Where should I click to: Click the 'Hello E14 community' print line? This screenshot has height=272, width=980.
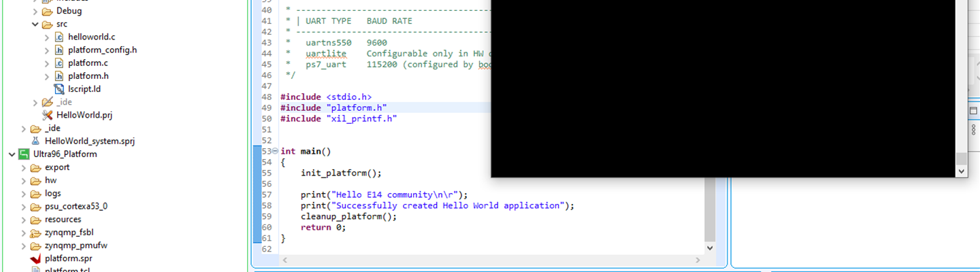click(385, 194)
